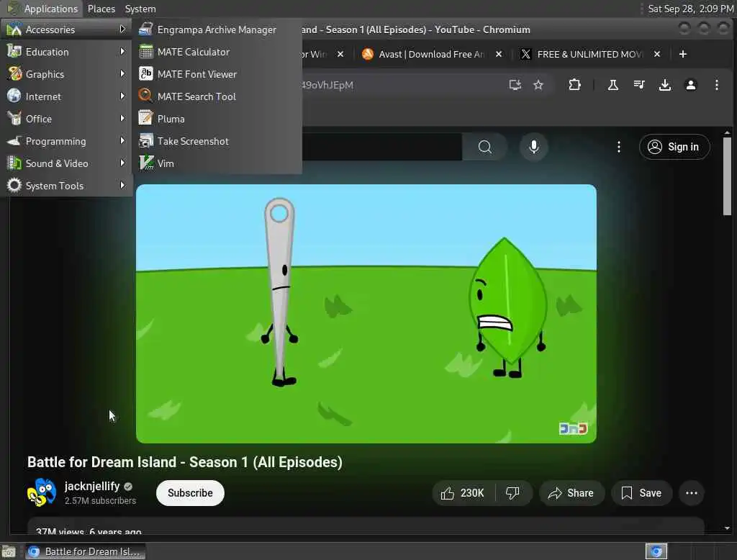Open the Chromium three-dot menu
This screenshot has width=737, height=560.
click(716, 85)
